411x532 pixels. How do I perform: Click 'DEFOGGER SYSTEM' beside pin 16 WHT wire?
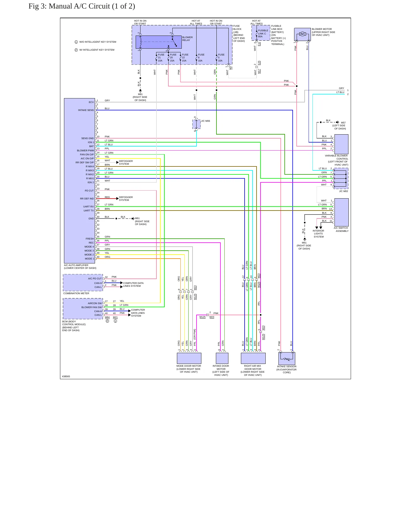[126, 163]
